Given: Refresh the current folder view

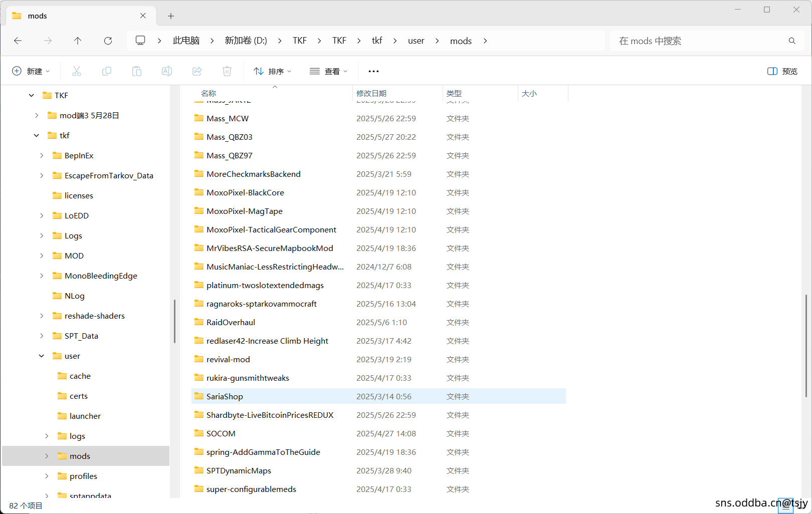Looking at the screenshot, I should [x=108, y=41].
